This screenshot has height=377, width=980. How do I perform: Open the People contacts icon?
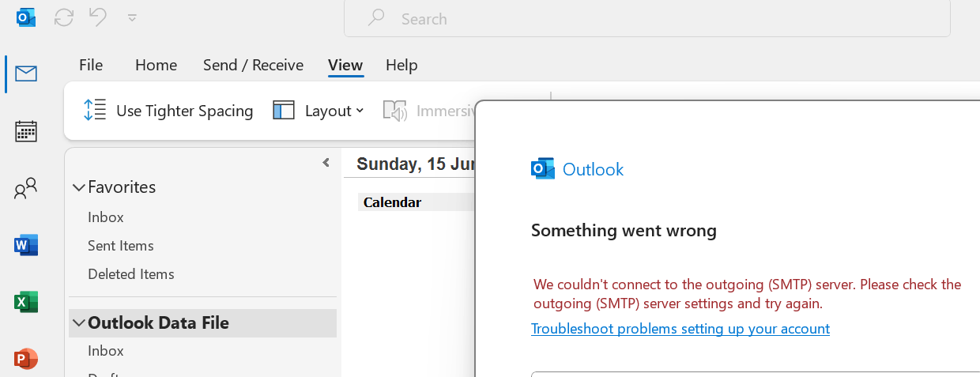click(x=26, y=188)
